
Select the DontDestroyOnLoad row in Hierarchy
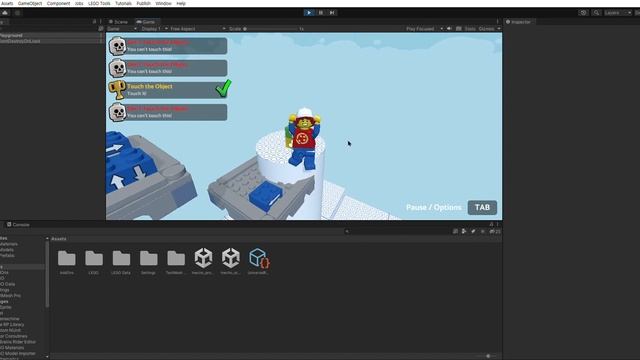click(x=51, y=41)
